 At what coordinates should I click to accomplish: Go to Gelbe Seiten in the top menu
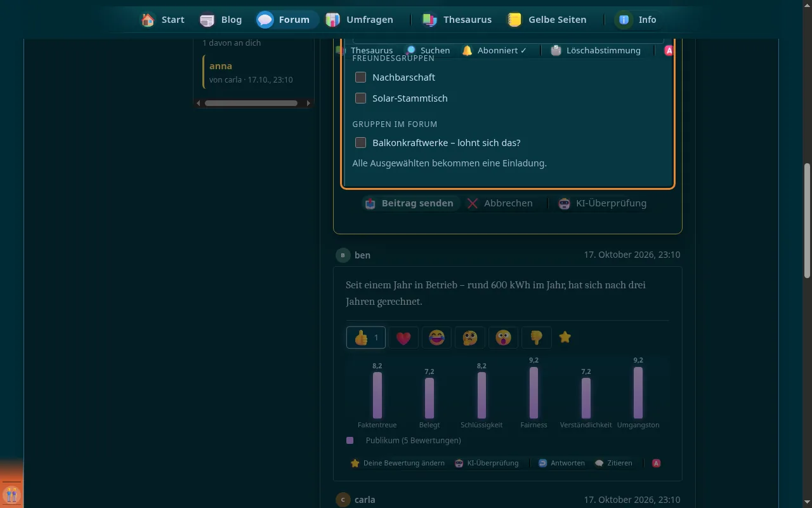(547, 20)
